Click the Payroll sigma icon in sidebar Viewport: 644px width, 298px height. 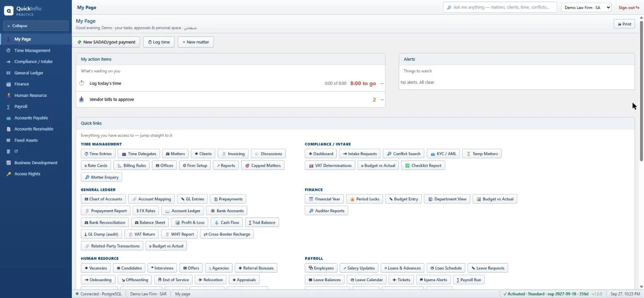[x=9, y=107]
